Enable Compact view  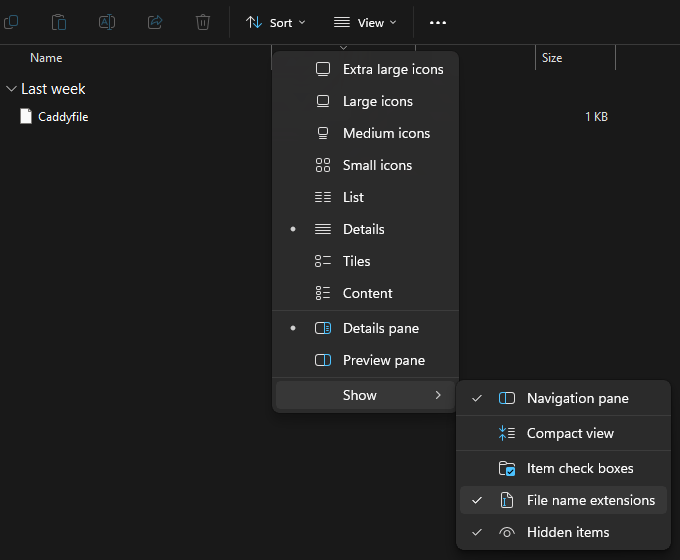click(x=563, y=433)
